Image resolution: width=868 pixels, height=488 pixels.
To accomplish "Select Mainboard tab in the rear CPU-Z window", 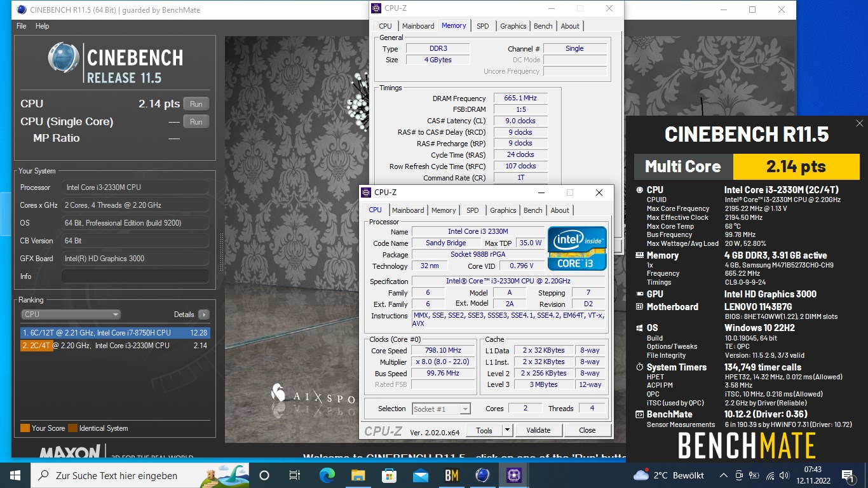I will pyautogui.click(x=418, y=26).
